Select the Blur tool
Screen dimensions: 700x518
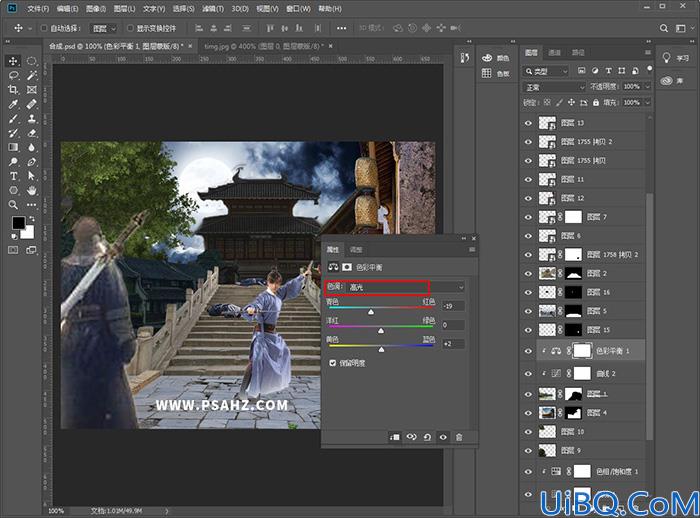tap(32, 147)
